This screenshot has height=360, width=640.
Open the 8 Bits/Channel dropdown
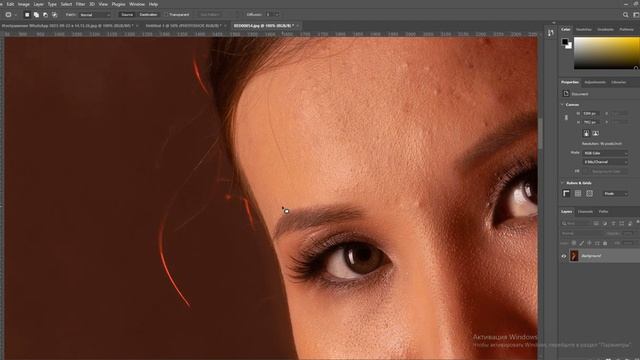click(x=605, y=162)
